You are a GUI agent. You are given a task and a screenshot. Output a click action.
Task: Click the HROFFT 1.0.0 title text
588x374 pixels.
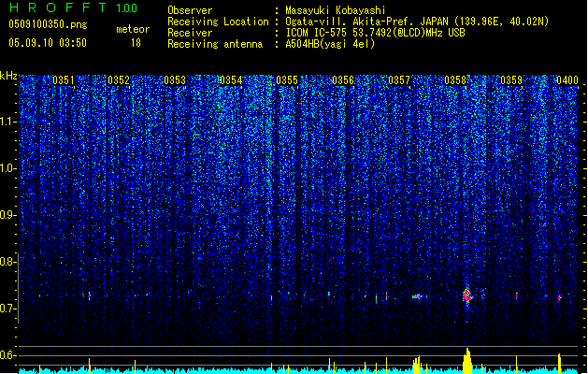pos(74,7)
